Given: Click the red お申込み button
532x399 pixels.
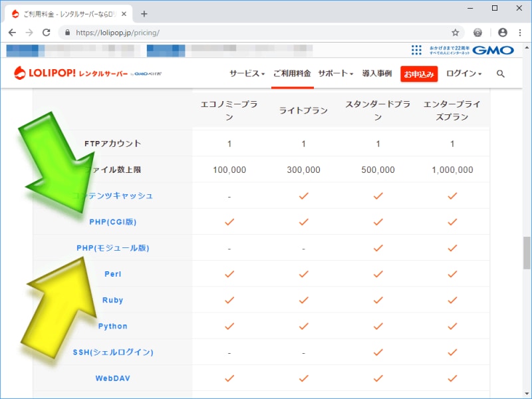Looking at the screenshot, I should click(419, 74).
